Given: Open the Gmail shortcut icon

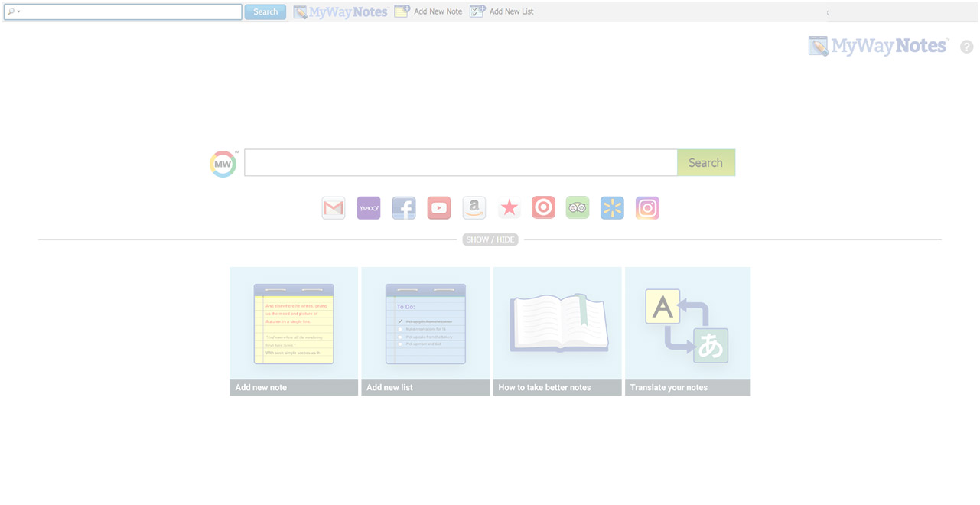Looking at the screenshot, I should tap(334, 208).
